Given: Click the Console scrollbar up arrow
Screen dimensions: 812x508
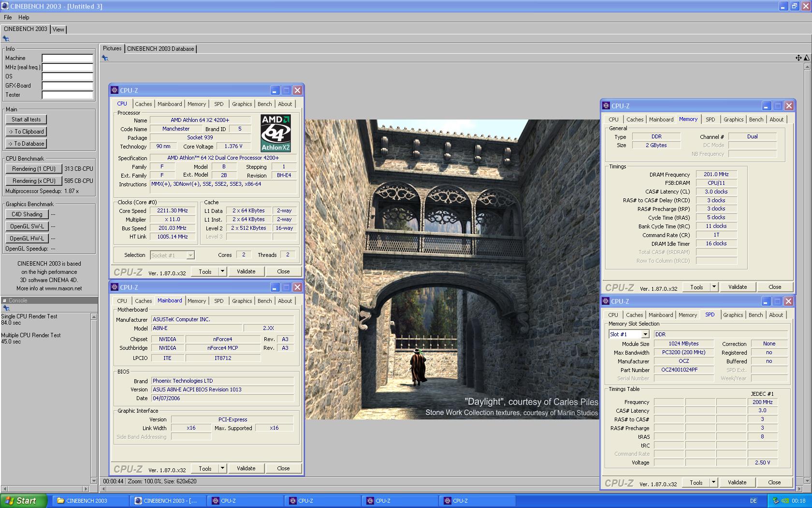Looking at the screenshot, I should [x=94, y=316].
